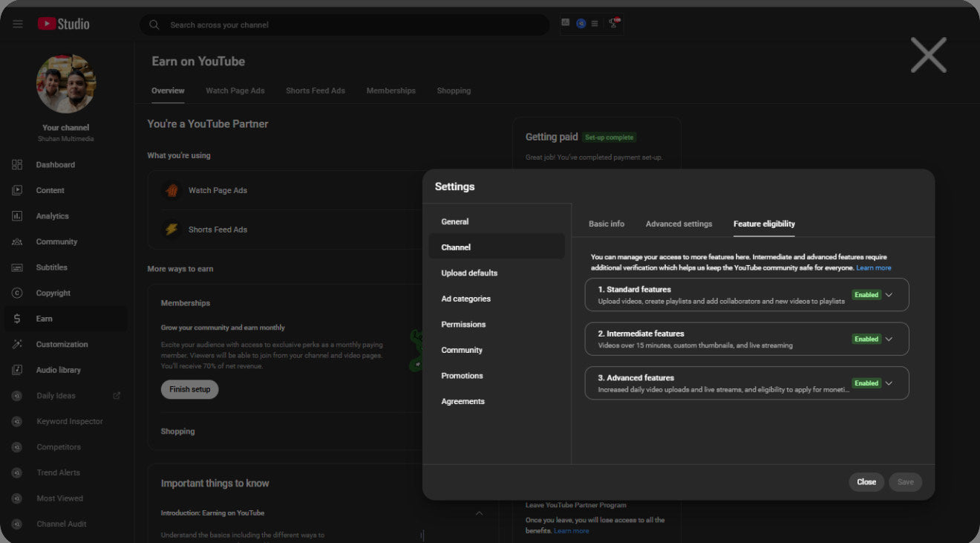The image size is (980, 543).
Task: Click the Shorts Feed Ads lightning icon
Action: (x=171, y=230)
